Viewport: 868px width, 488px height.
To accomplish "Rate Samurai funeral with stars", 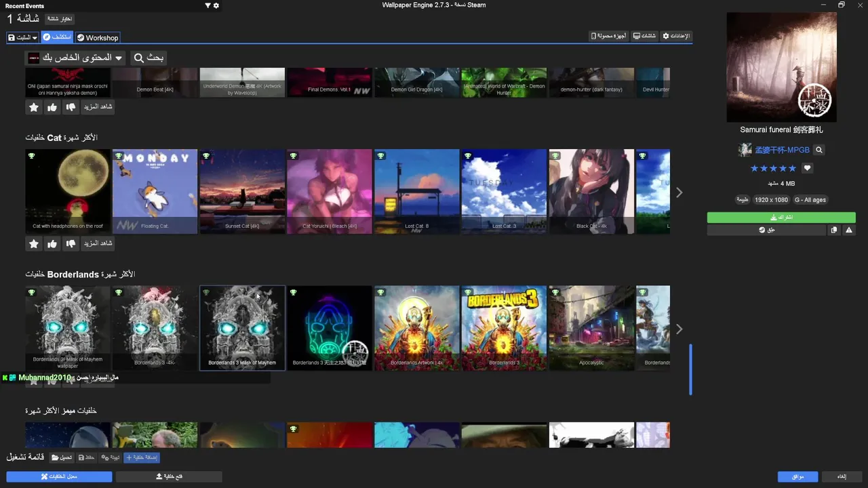I will 773,168.
